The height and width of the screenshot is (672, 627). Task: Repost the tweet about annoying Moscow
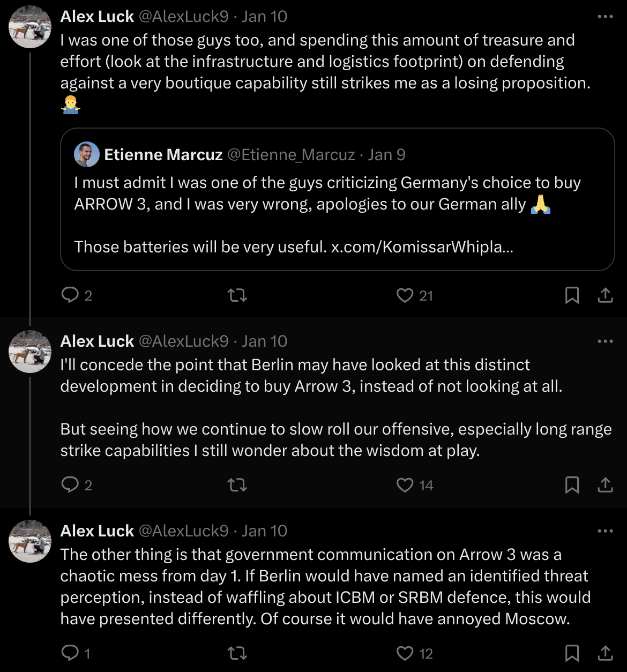(237, 653)
